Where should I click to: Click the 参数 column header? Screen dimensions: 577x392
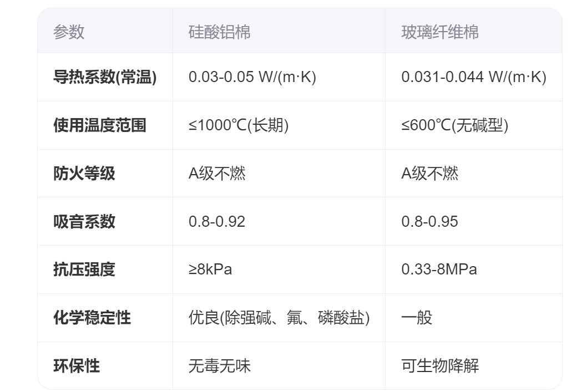(69, 32)
